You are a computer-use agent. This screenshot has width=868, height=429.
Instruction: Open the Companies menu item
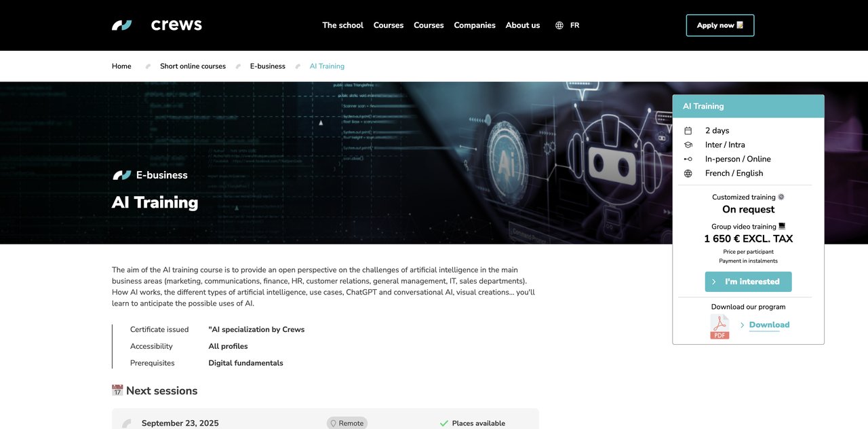(475, 25)
